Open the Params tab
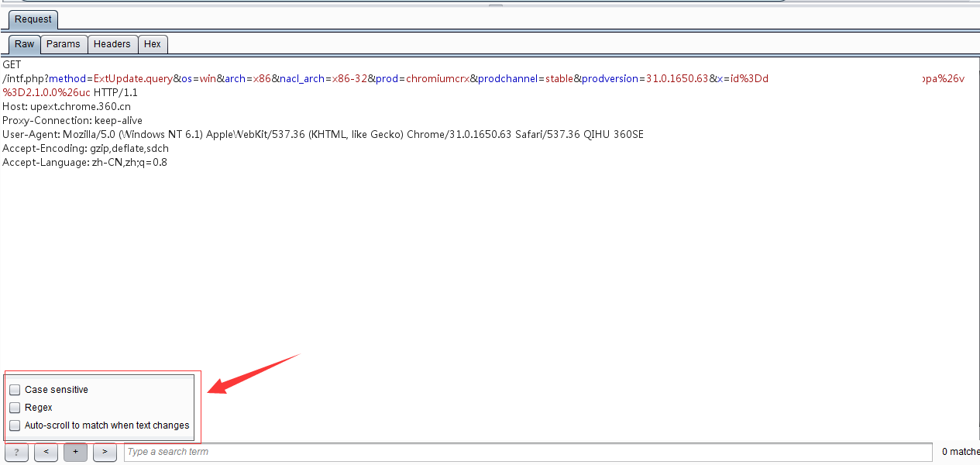The height and width of the screenshot is (465, 980). 64,44
